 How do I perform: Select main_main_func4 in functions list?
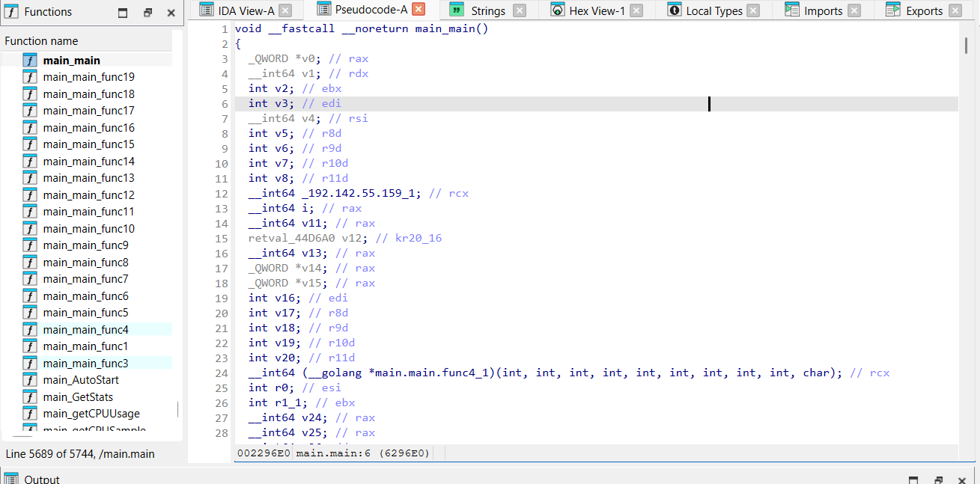coord(86,330)
